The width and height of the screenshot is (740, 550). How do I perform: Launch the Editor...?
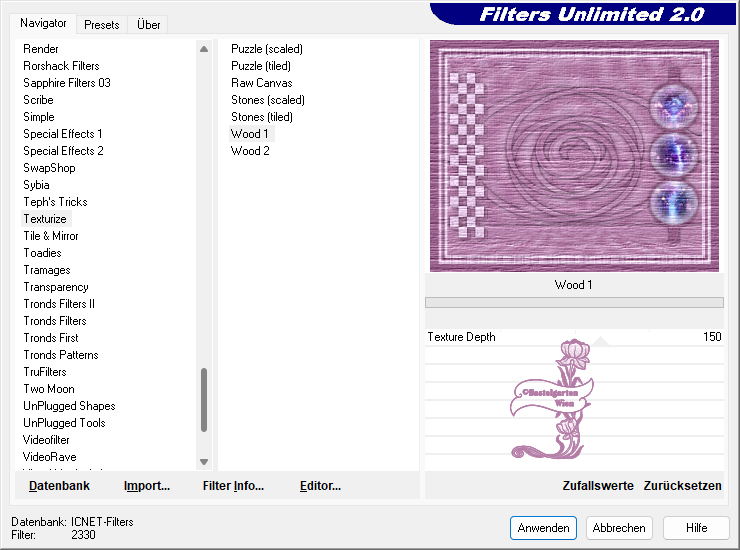[320, 486]
